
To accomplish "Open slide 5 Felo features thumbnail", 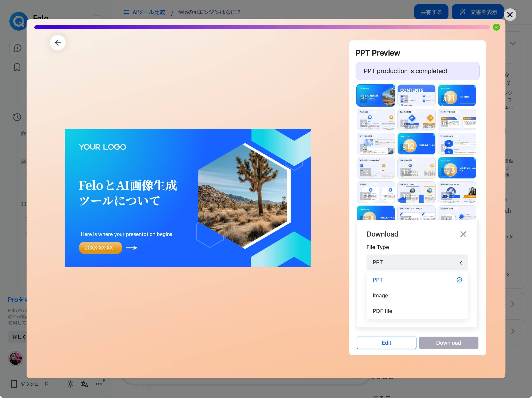I will click(416, 120).
